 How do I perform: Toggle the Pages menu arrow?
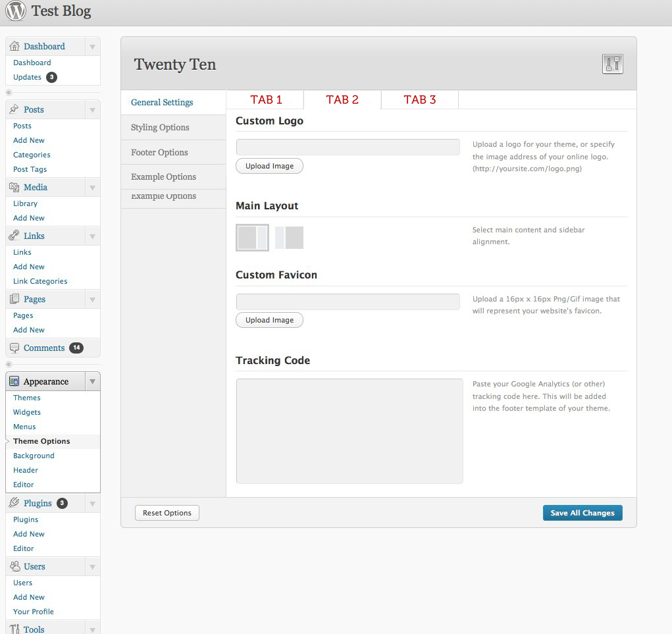coord(92,300)
